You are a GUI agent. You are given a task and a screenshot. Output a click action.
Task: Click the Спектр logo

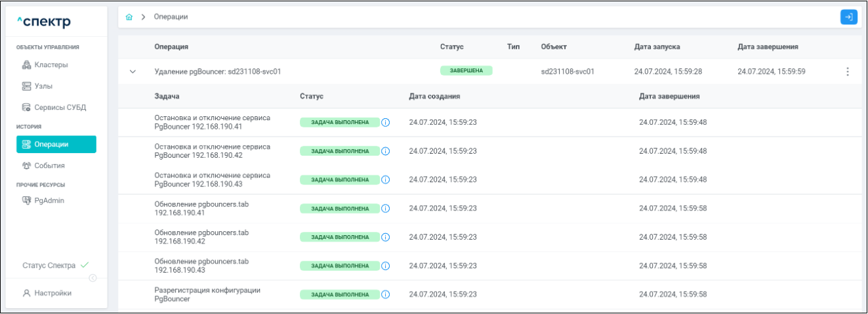point(44,22)
